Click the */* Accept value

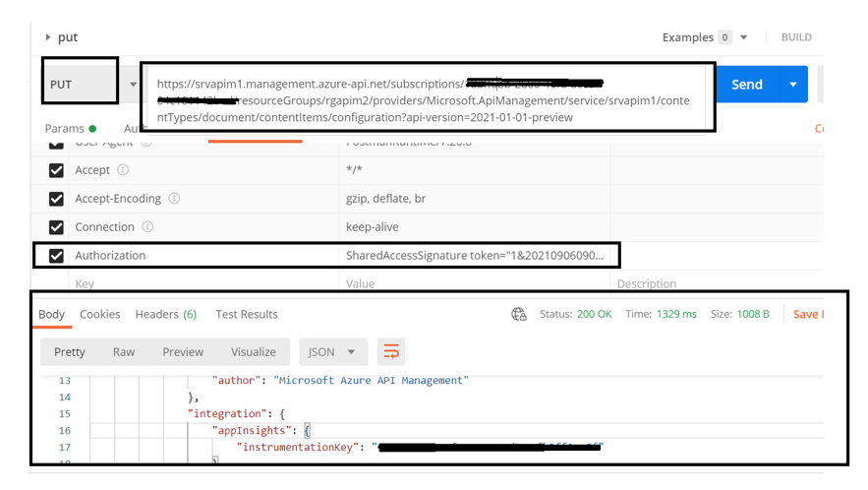click(354, 169)
